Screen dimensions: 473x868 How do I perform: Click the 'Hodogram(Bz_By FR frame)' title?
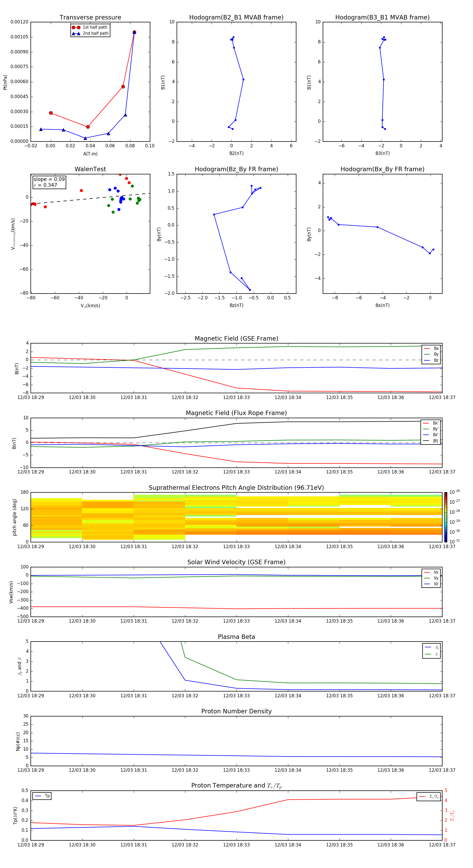(236, 169)
